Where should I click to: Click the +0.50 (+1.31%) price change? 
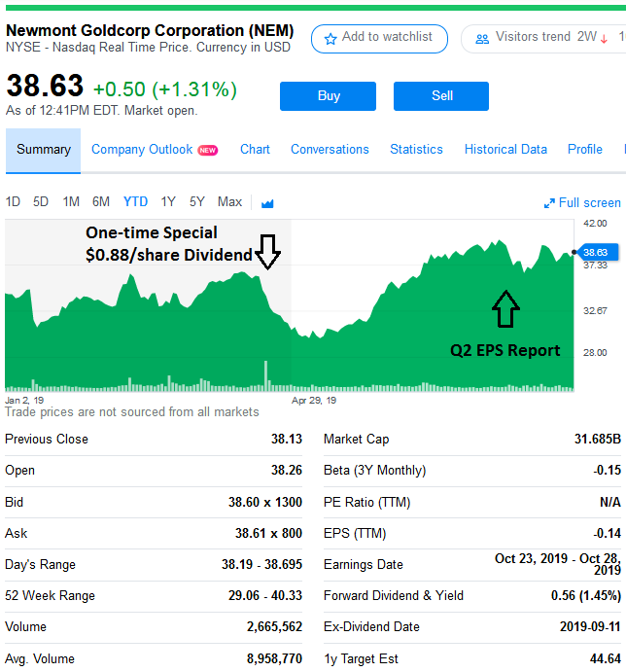point(165,89)
